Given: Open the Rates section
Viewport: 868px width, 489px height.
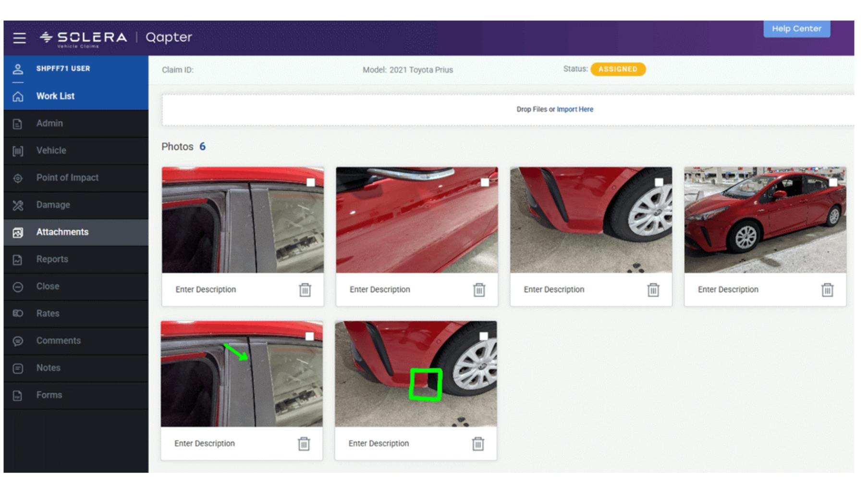Looking at the screenshot, I should pos(48,313).
